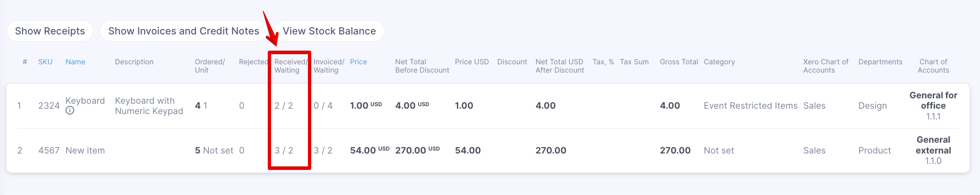Image resolution: width=980 pixels, height=195 pixels.
Task: Click Event Restricted Items category cell
Action: (751, 106)
